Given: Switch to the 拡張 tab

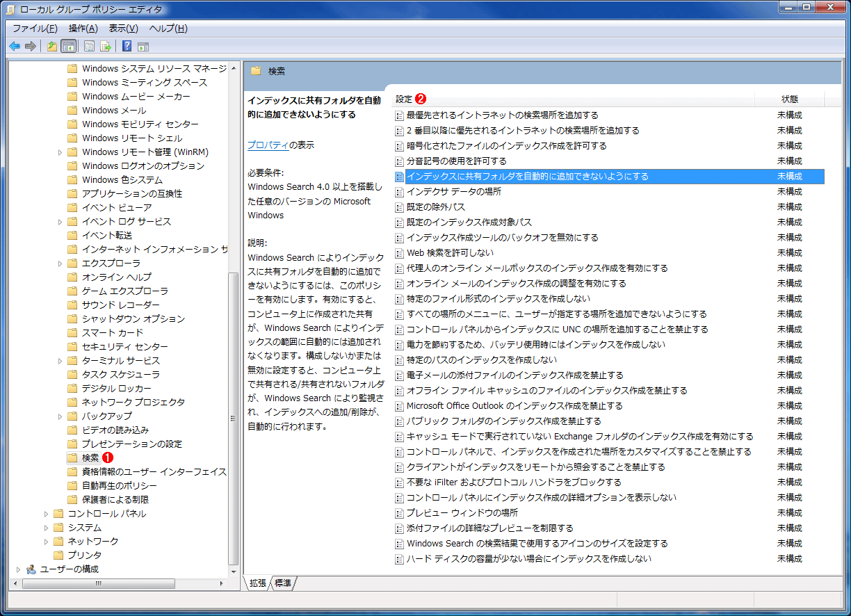Looking at the screenshot, I should pyautogui.click(x=257, y=583).
